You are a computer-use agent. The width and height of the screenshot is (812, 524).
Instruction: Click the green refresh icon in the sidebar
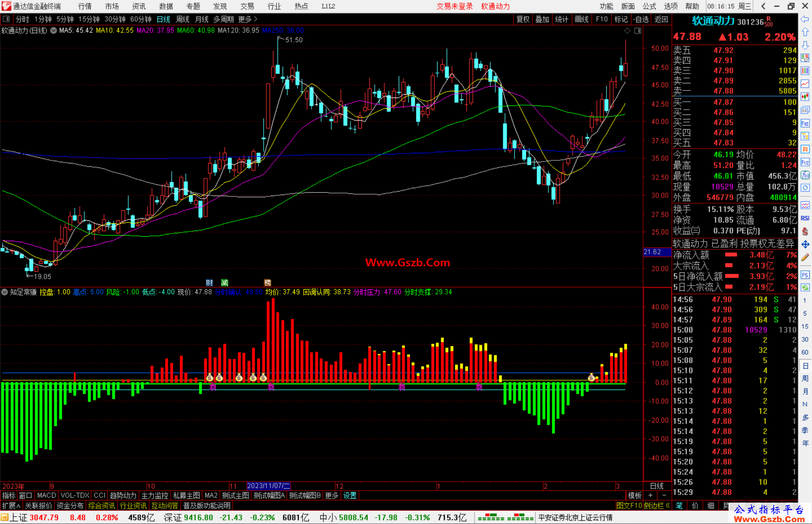pyautogui.click(x=805, y=288)
